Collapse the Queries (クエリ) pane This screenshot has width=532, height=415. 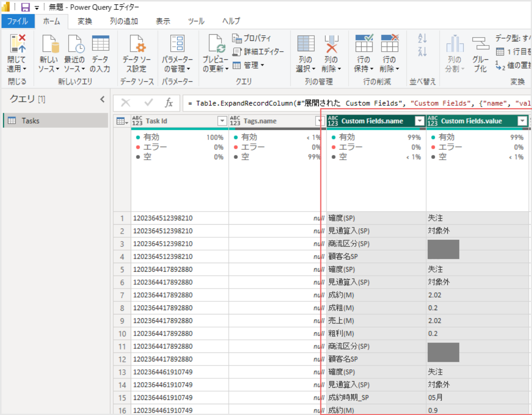tap(103, 99)
